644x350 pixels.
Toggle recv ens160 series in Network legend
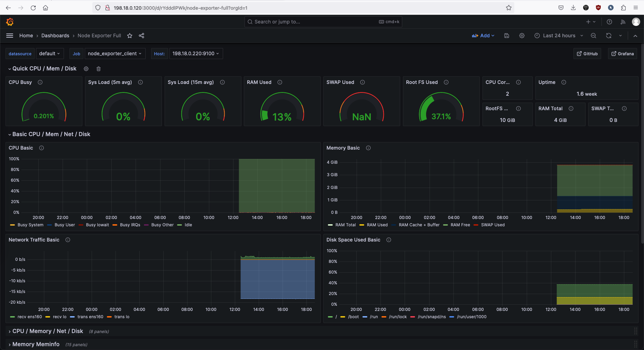(x=29, y=317)
